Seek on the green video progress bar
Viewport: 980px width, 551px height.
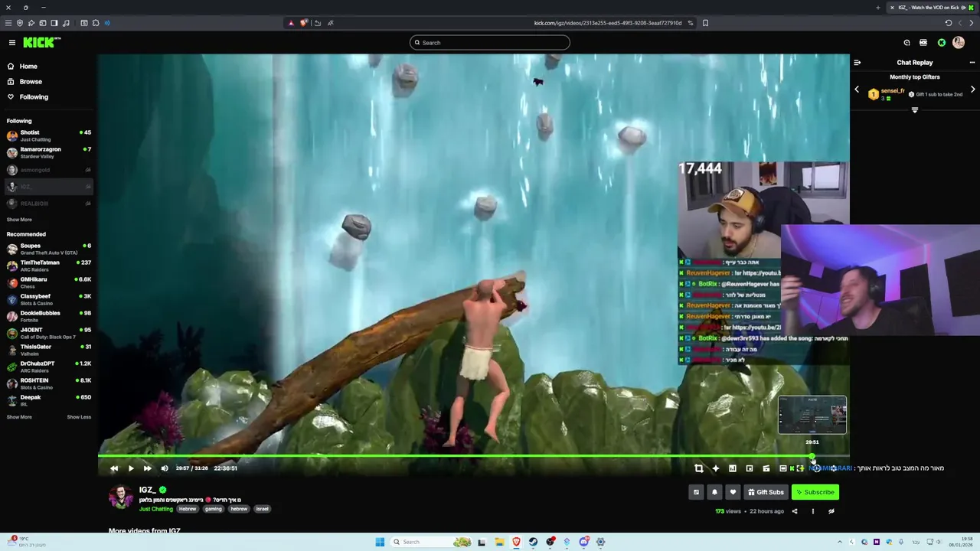coord(474,456)
